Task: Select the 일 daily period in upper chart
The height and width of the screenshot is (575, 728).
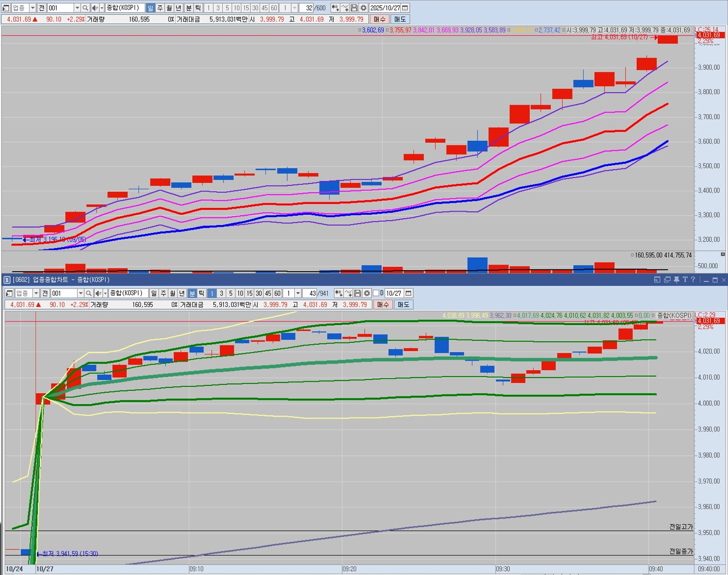Action: point(150,8)
